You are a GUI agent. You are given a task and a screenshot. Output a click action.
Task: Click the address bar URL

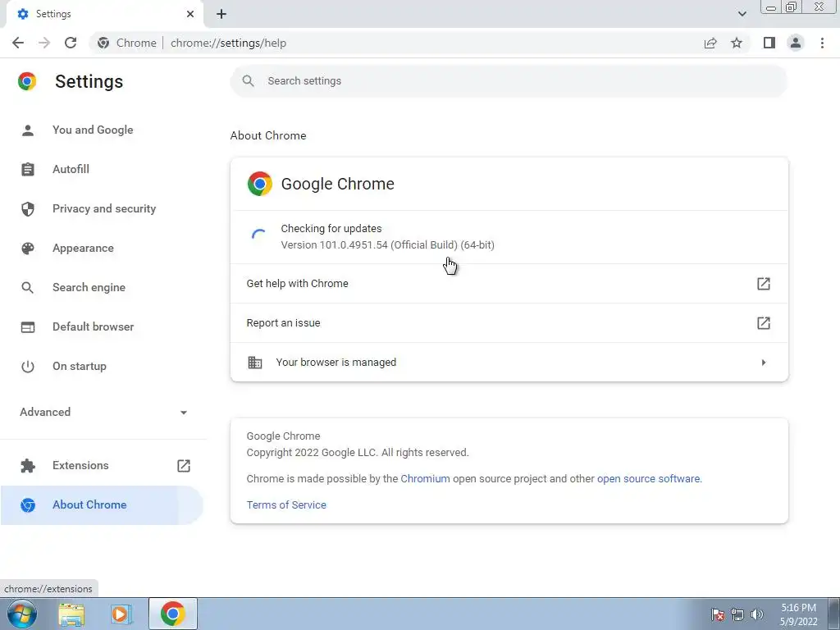point(228,43)
